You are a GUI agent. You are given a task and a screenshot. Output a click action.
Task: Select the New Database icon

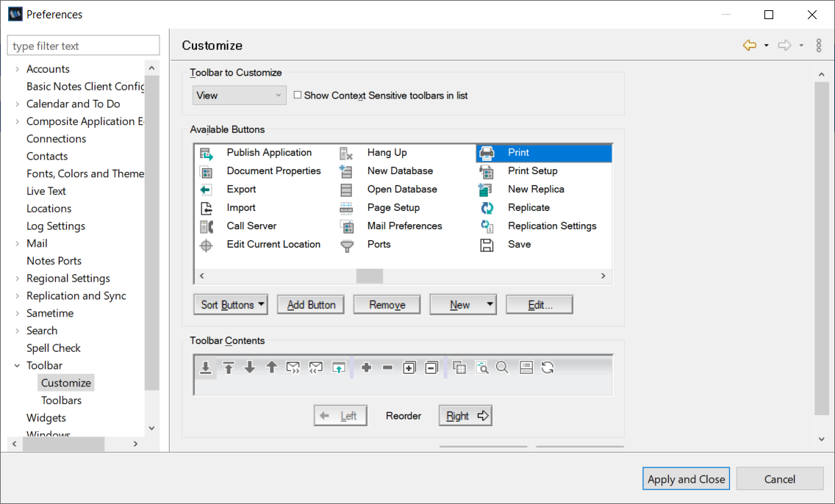click(346, 171)
